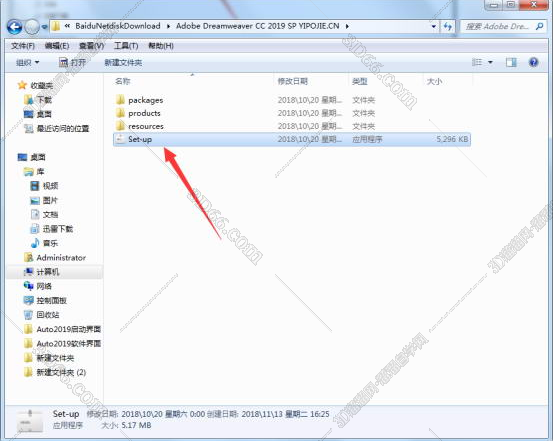This screenshot has height=441, width=553.
Task: Open the 查看(V) menu
Action: [91, 46]
